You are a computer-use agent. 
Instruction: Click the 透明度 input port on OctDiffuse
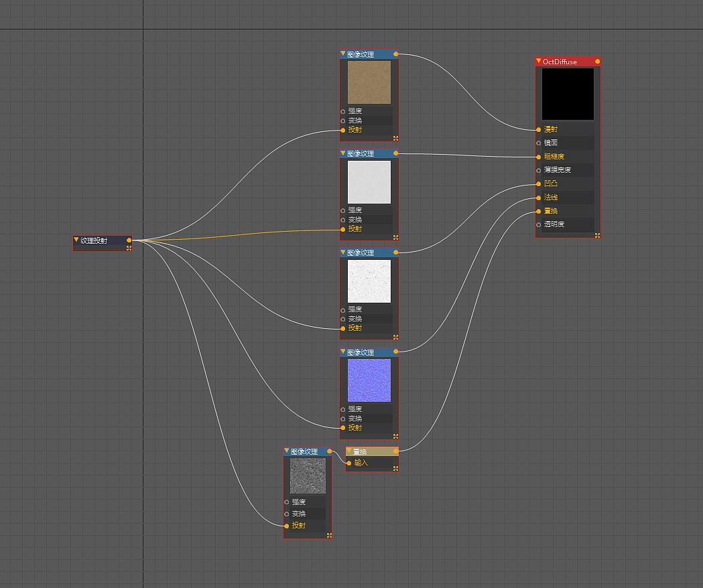[538, 224]
